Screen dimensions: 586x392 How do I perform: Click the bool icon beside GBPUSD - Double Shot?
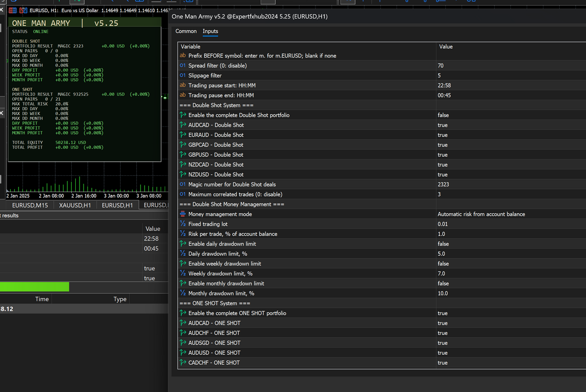click(x=183, y=155)
